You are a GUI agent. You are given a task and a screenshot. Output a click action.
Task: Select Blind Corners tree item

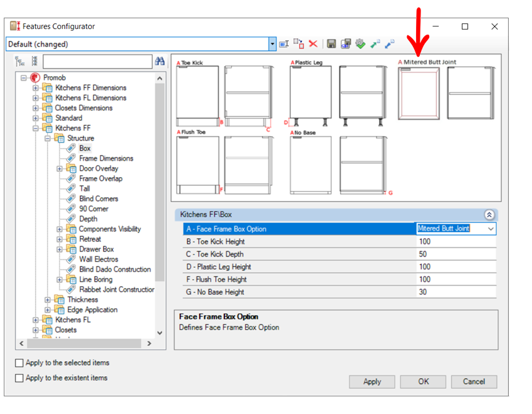coord(98,198)
